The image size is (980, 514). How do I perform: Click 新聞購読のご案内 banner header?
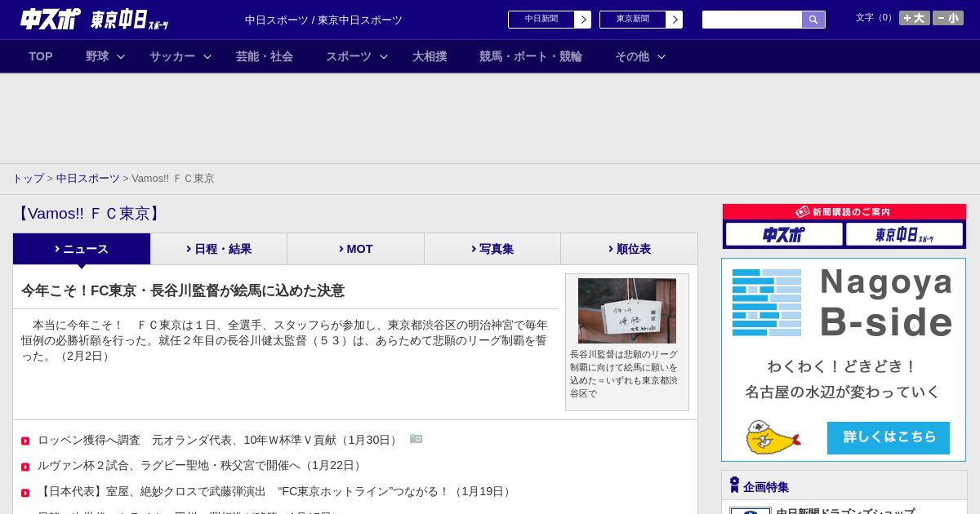point(844,211)
